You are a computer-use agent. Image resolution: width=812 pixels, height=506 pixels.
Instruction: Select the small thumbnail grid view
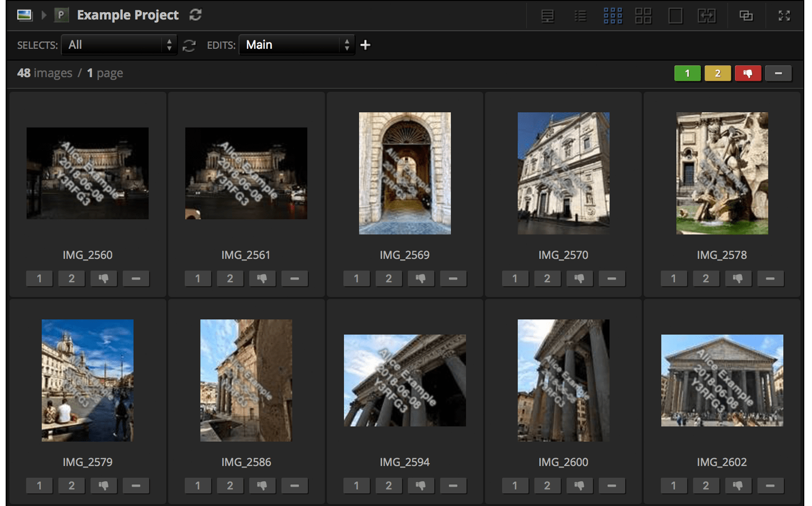[613, 16]
